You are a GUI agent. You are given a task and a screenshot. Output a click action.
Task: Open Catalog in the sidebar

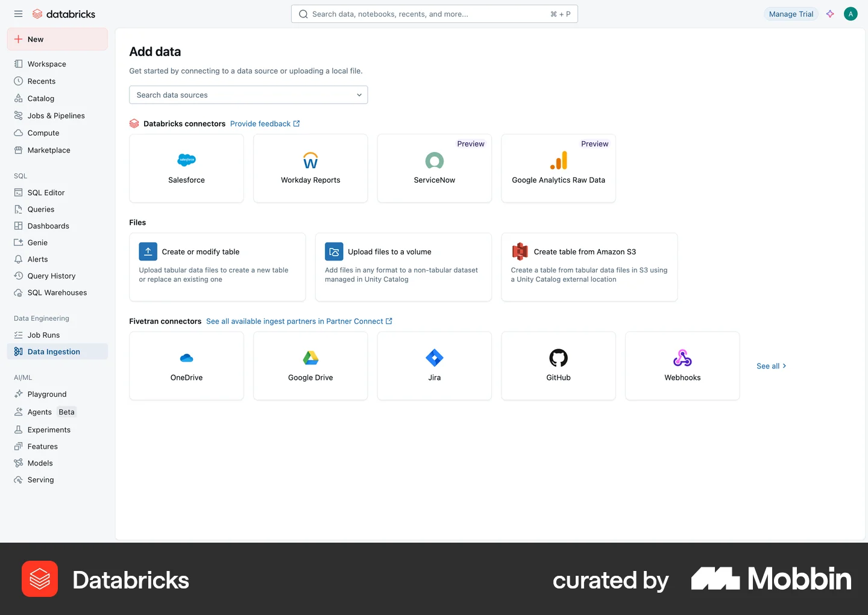click(57, 98)
